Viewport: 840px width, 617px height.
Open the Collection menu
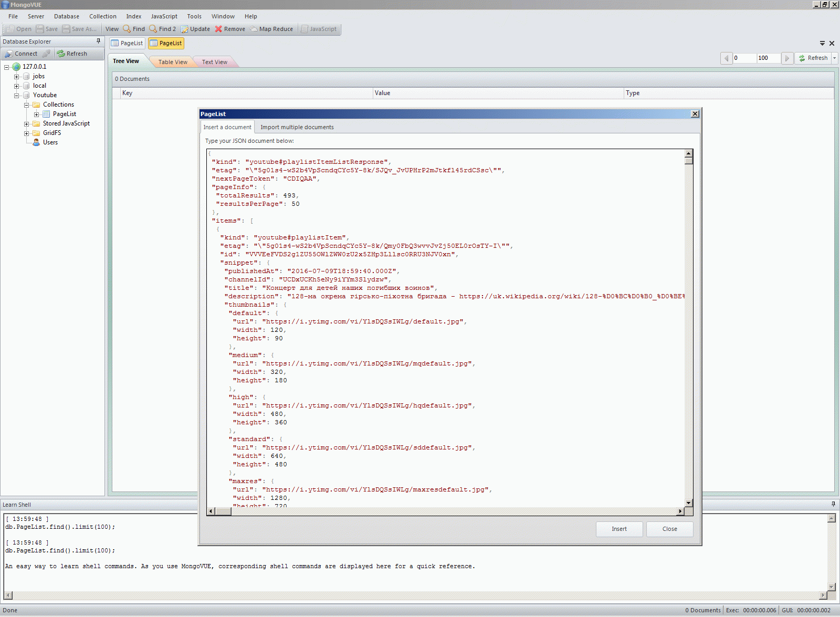coord(103,16)
